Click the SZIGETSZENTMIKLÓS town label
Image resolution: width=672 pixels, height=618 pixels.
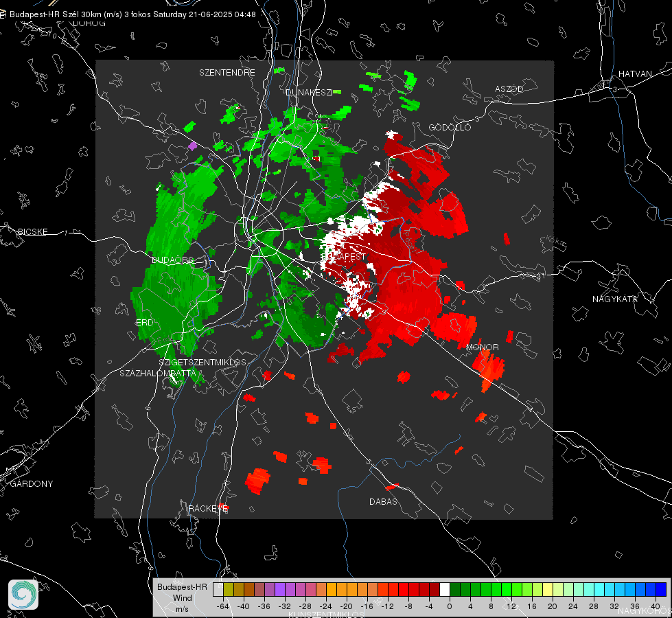[x=202, y=362]
